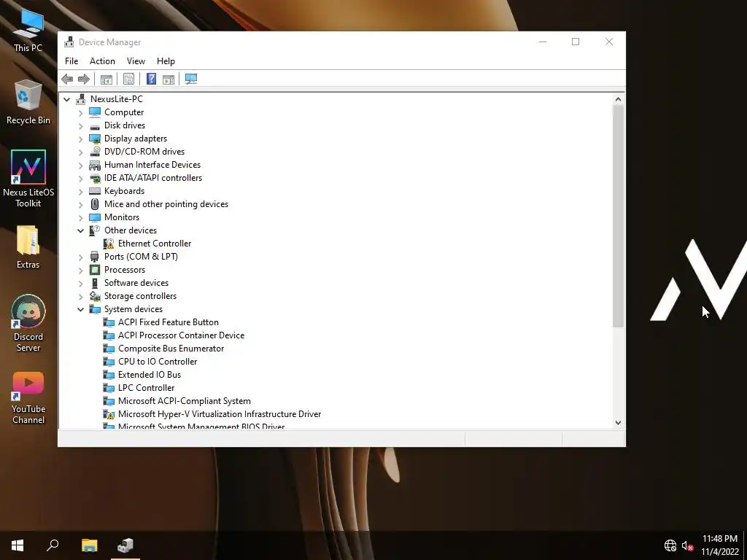Click the Device Manager taskbar button
The width and height of the screenshot is (747, 560).
point(125,545)
